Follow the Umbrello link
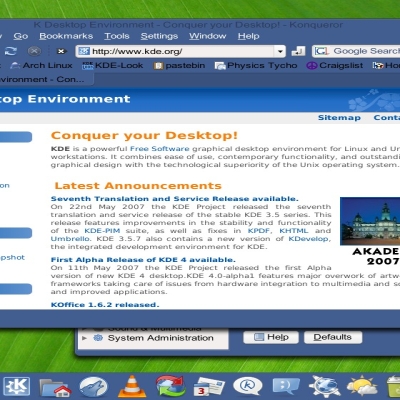Viewport: 400px width, 400px height. tap(70, 239)
